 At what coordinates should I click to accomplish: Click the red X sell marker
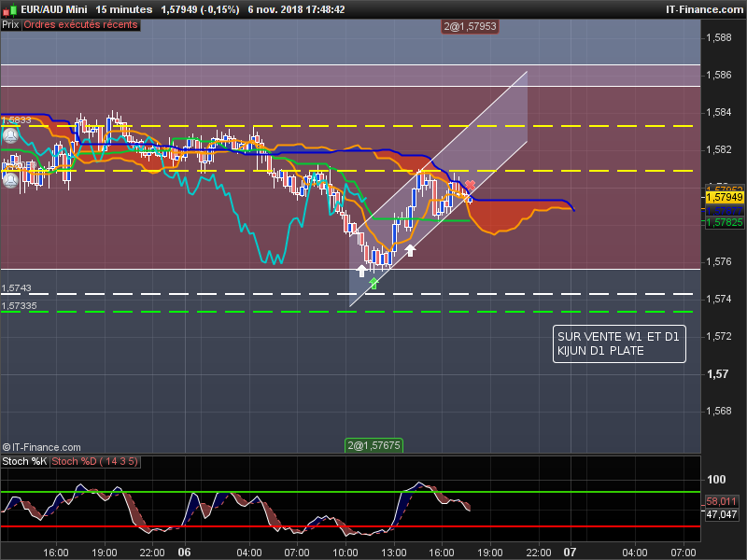point(471,185)
